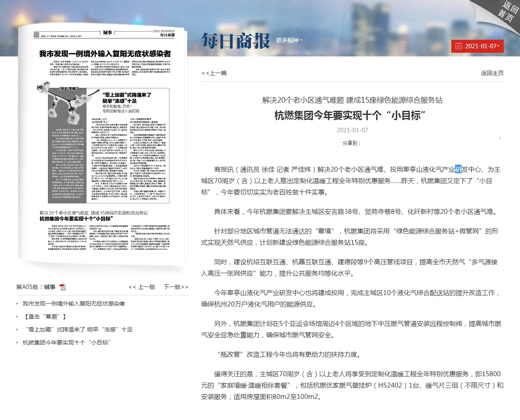Click the main article title 杭燃集团今年要实现十个"小目标"
The width and height of the screenshot is (520, 420).
coord(350,116)
